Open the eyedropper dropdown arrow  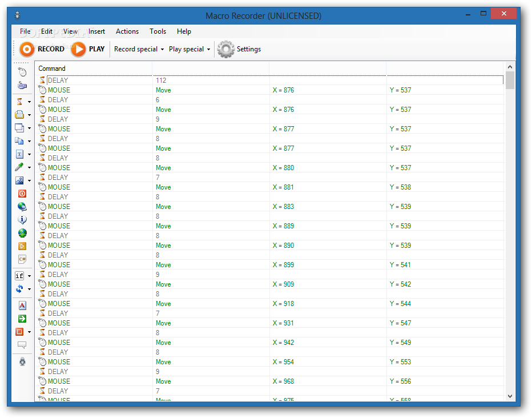(x=29, y=167)
